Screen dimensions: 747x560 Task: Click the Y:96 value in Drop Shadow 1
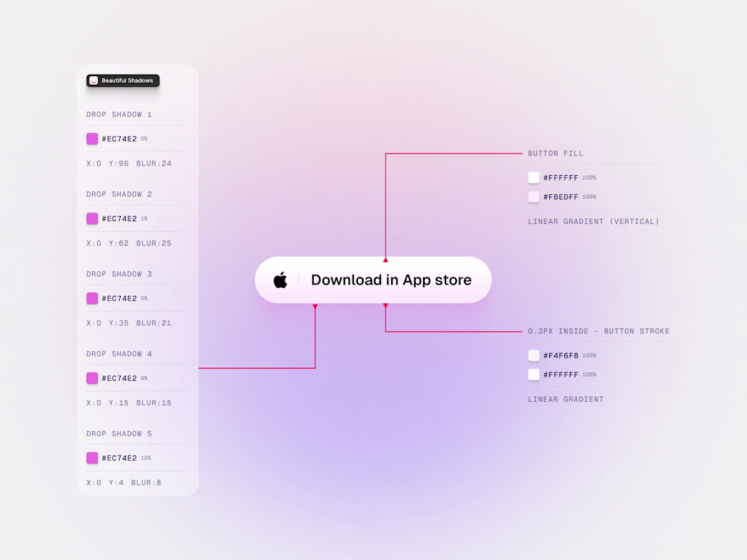tap(119, 164)
